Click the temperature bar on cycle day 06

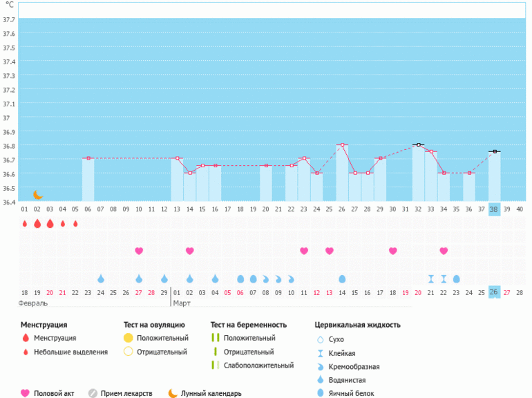point(88,180)
